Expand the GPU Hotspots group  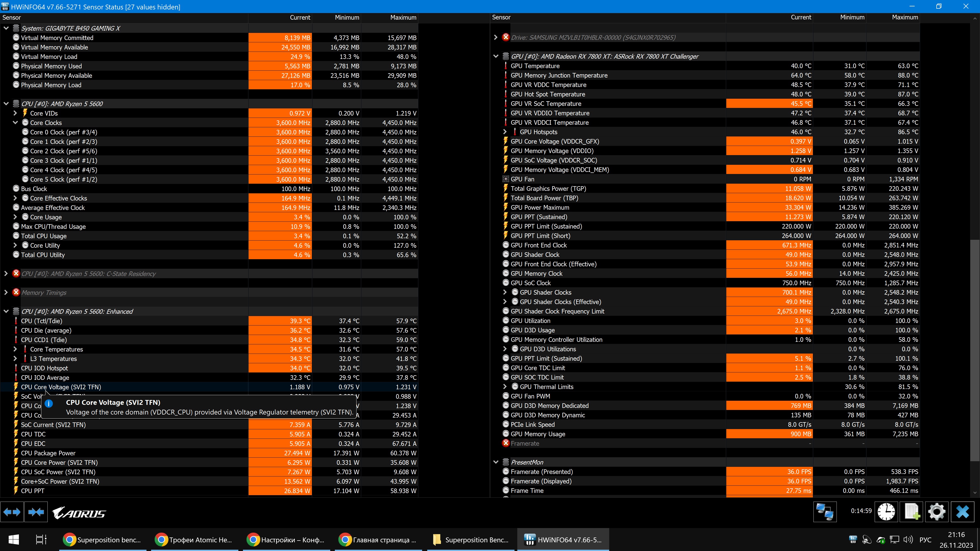point(505,132)
